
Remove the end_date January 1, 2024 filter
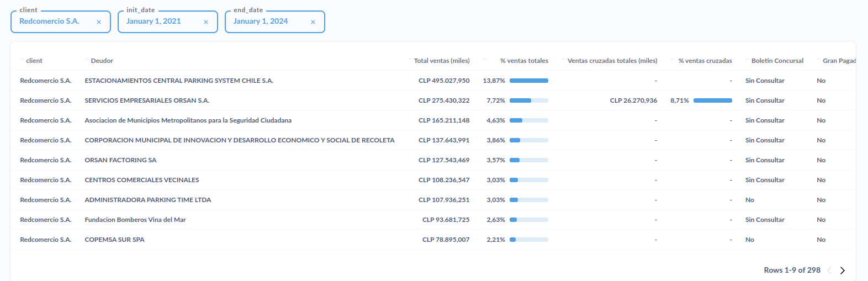coord(313,22)
